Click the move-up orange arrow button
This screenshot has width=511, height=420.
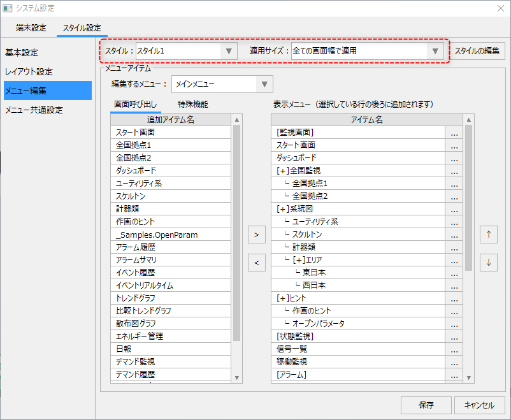(x=489, y=235)
